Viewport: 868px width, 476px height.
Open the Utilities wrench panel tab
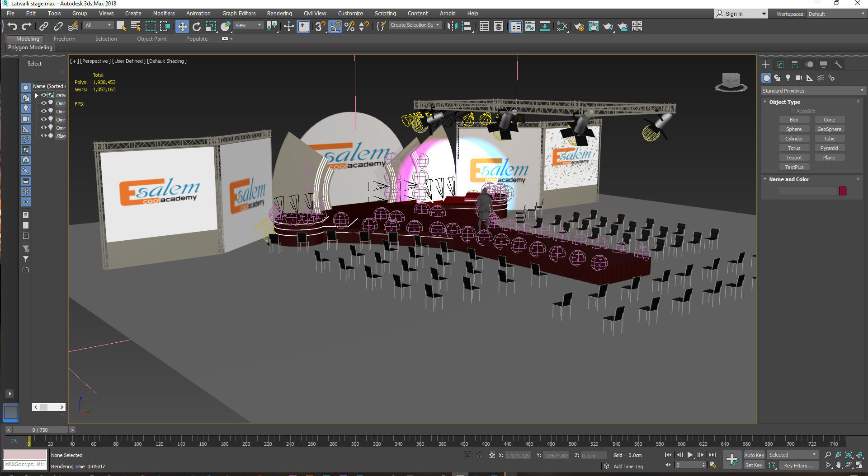(838, 64)
